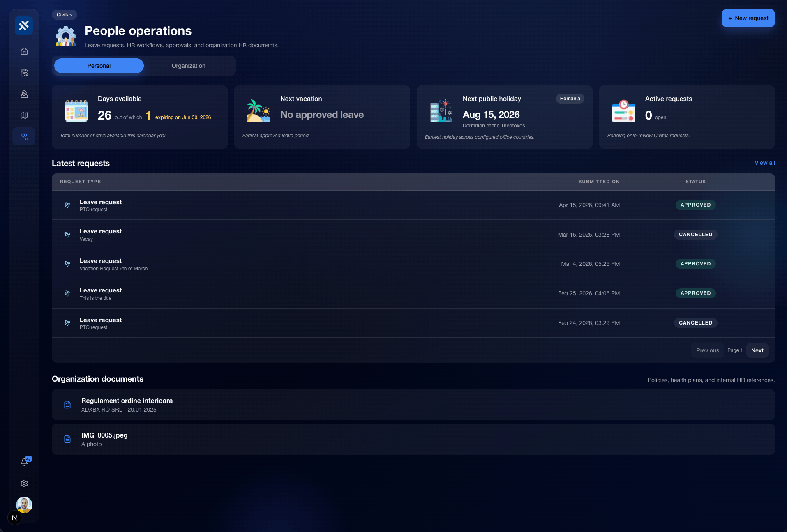
Task: Click expiring on Jun 30, 2026 text
Action: click(183, 117)
